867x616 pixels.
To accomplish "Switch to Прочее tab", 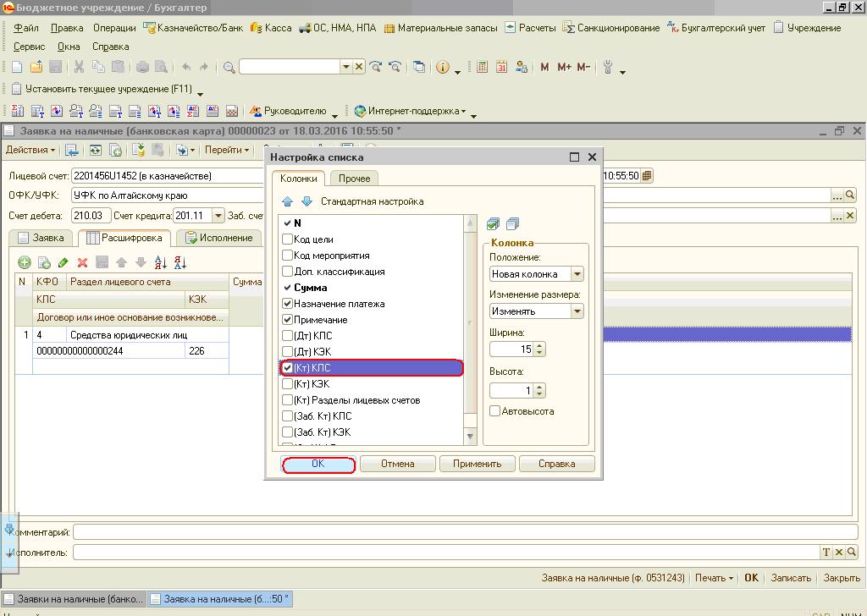I will (x=354, y=179).
